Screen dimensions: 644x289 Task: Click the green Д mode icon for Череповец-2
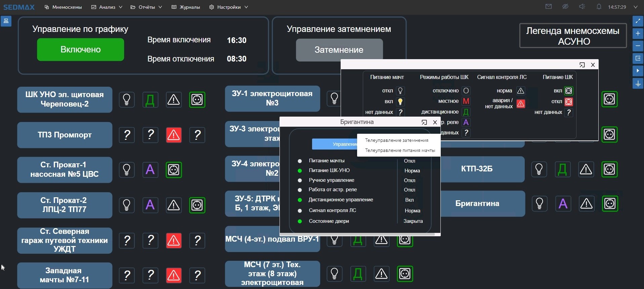pos(150,100)
